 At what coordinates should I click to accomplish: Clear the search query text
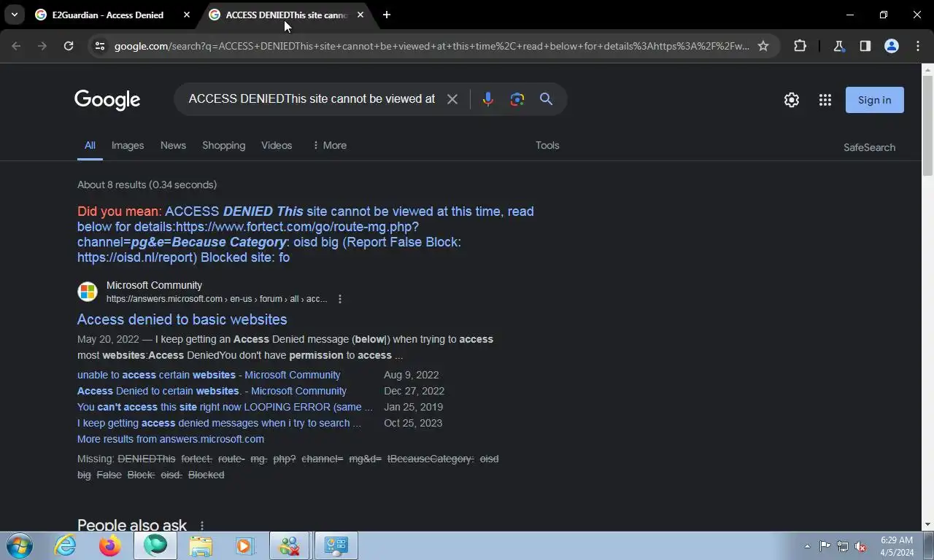click(x=452, y=99)
